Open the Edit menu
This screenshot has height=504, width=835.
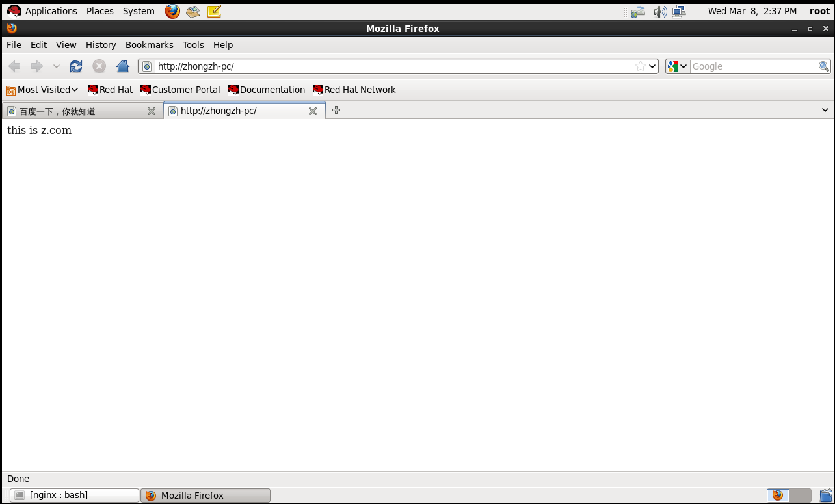[38, 45]
